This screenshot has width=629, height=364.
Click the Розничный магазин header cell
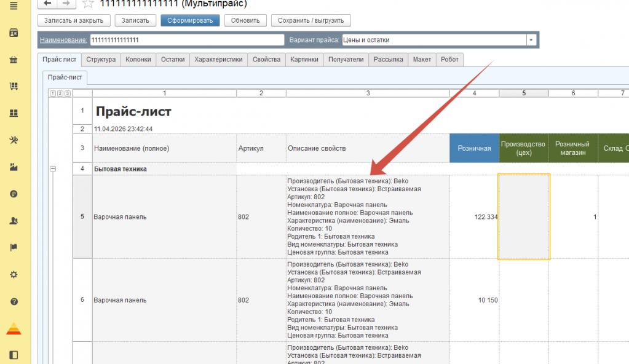573,148
